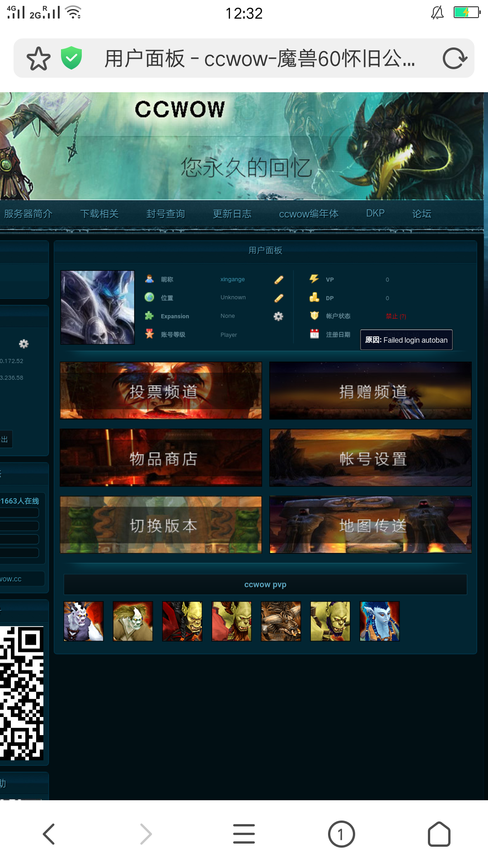
Task: Open the 论坛 forum menu item
Action: click(422, 214)
